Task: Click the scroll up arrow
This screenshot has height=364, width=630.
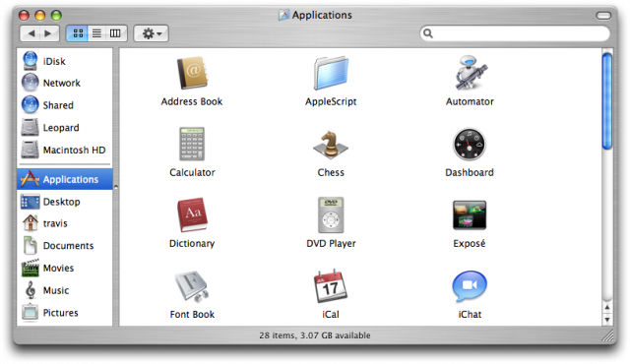Action: pyautogui.click(x=607, y=307)
